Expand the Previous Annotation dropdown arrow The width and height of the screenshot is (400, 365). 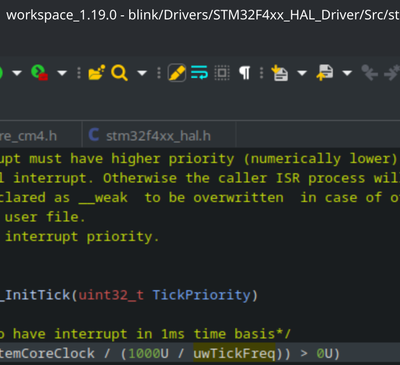347,73
